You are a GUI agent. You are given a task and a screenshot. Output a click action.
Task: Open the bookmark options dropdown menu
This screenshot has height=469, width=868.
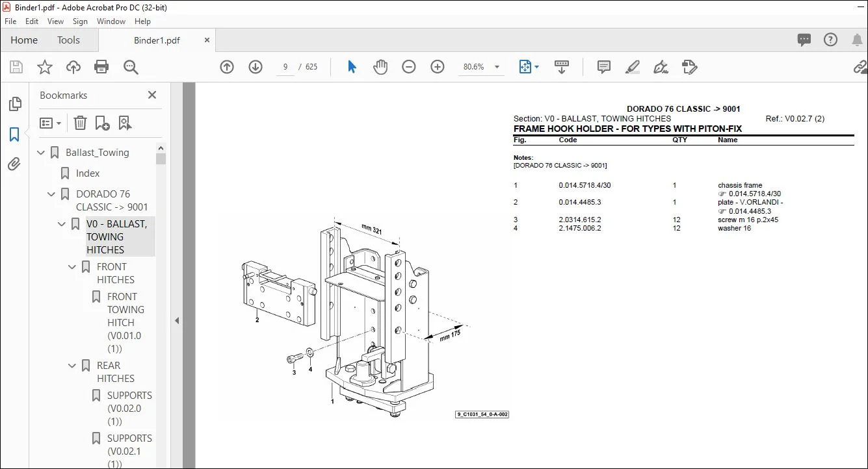[x=51, y=123]
